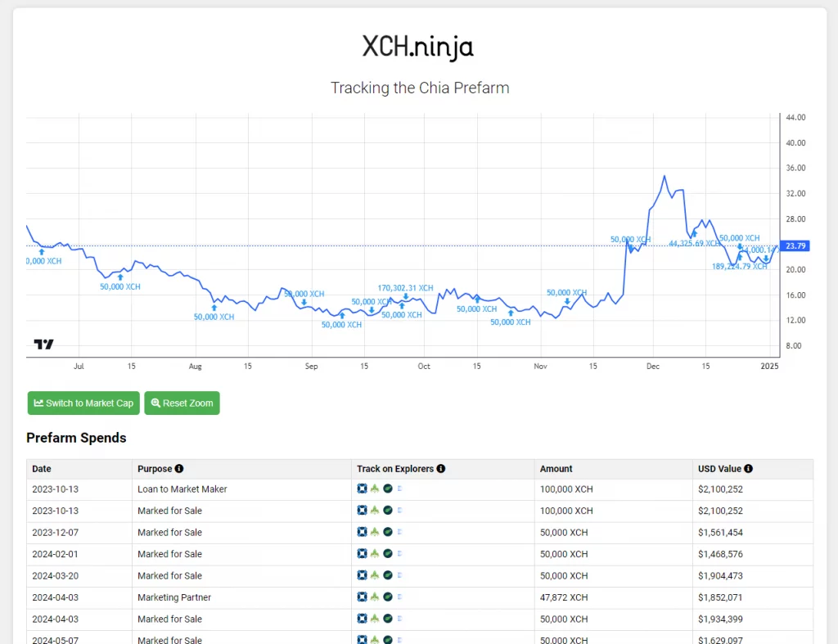838x644 pixels.
Task: Select the 2024-02-01 date cell
Action: pyautogui.click(x=79, y=554)
